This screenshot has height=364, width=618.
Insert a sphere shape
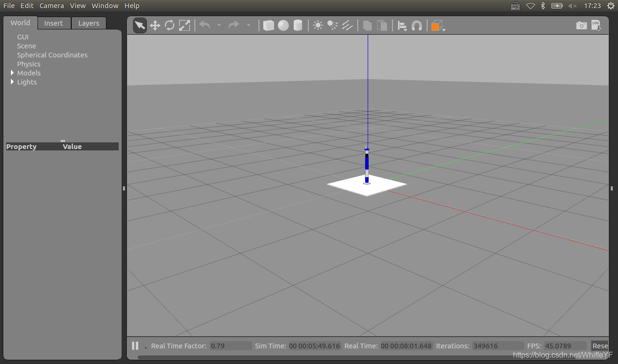[x=283, y=25]
